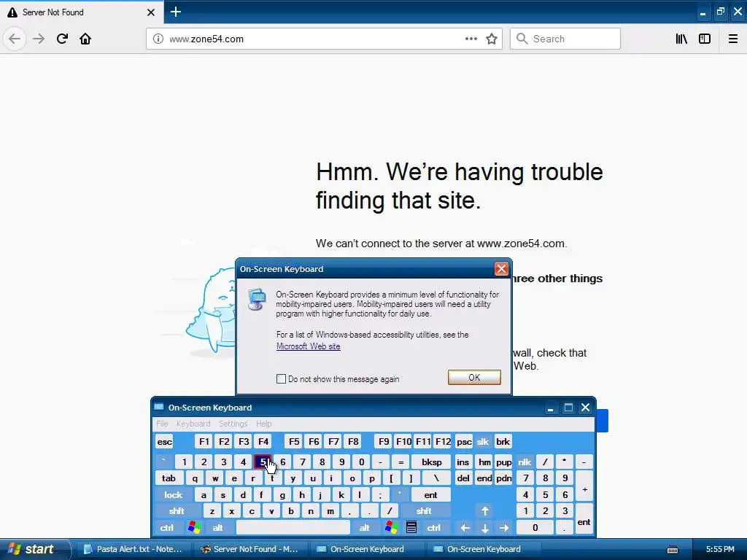Click the F12 function key
The width and height of the screenshot is (747, 560).
pos(443,442)
